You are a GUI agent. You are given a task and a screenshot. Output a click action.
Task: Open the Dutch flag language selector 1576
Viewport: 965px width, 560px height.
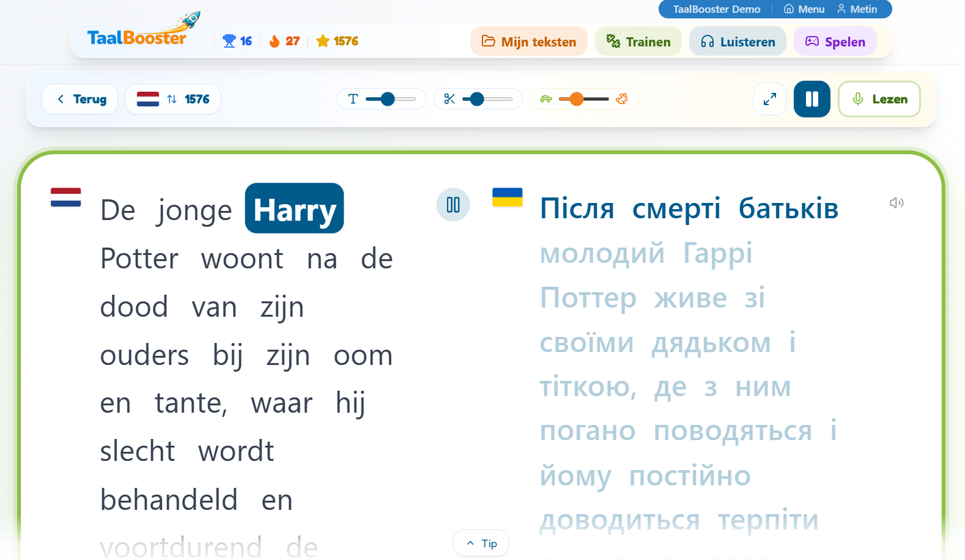tap(173, 99)
